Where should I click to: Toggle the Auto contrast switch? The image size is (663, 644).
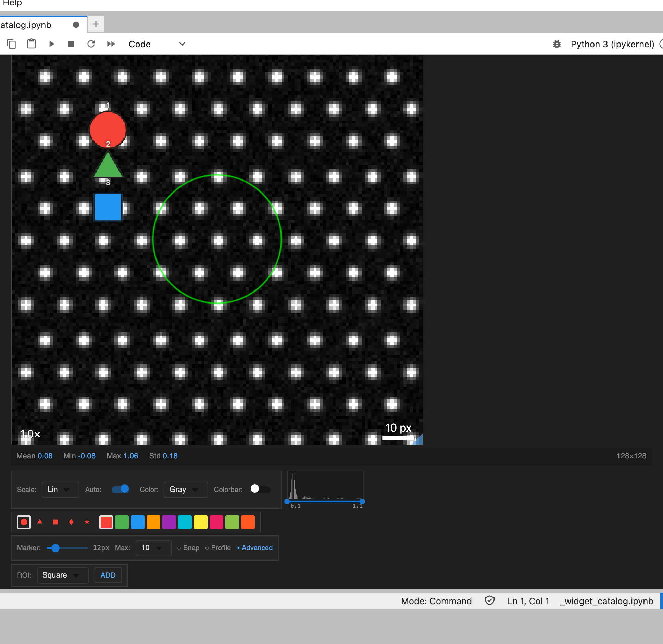[121, 489]
